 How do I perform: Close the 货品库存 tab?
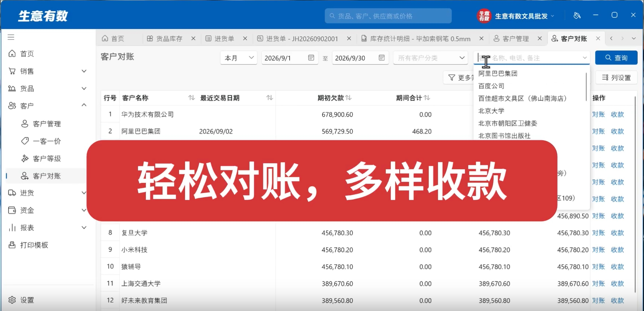click(193, 38)
